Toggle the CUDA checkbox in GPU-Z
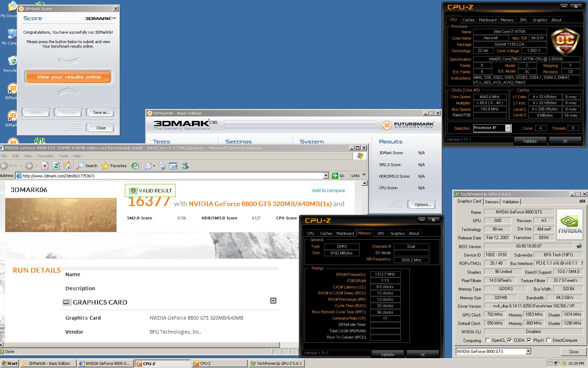Viewport: 588px width, 368px height. click(510, 340)
